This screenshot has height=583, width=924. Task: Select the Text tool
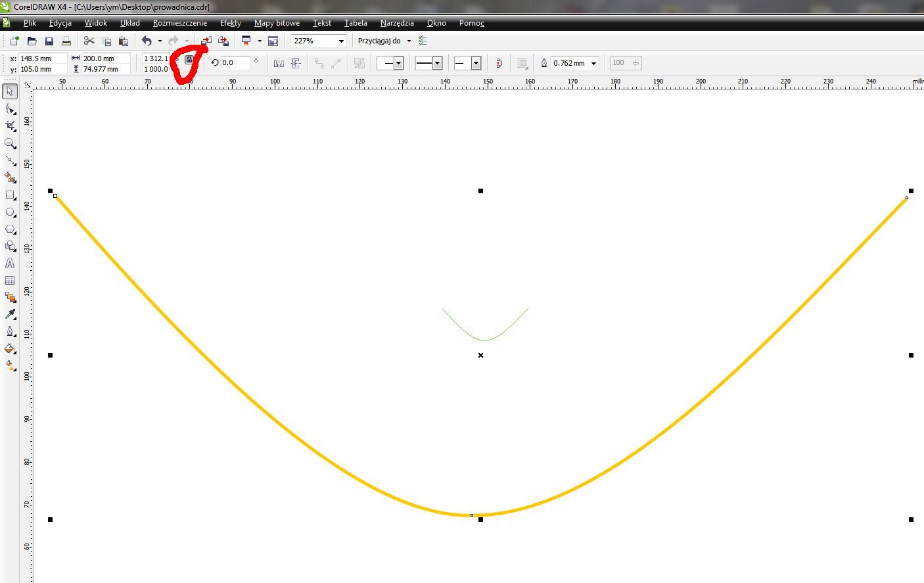pyautogui.click(x=10, y=263)
